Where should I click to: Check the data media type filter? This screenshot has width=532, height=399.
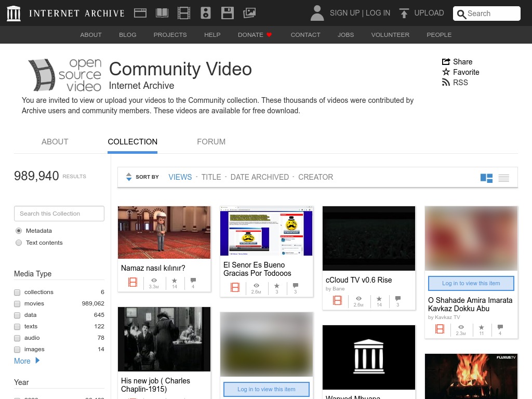(17, 315)
